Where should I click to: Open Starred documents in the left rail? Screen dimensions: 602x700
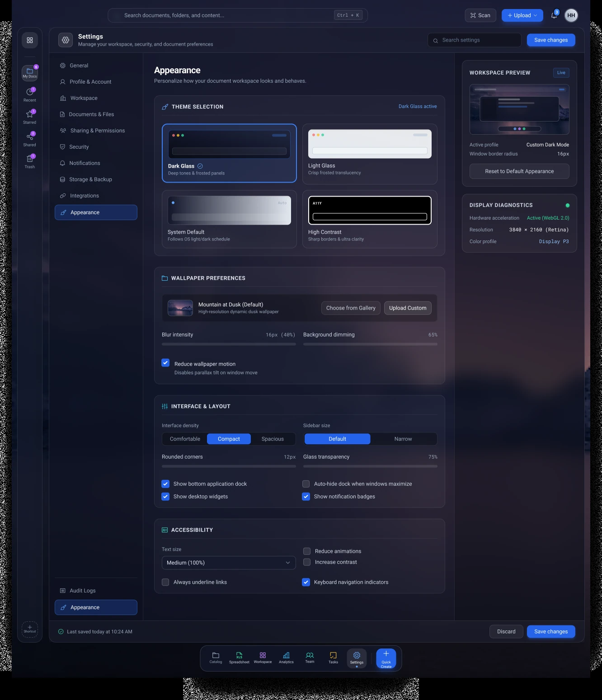coord(30,116)
